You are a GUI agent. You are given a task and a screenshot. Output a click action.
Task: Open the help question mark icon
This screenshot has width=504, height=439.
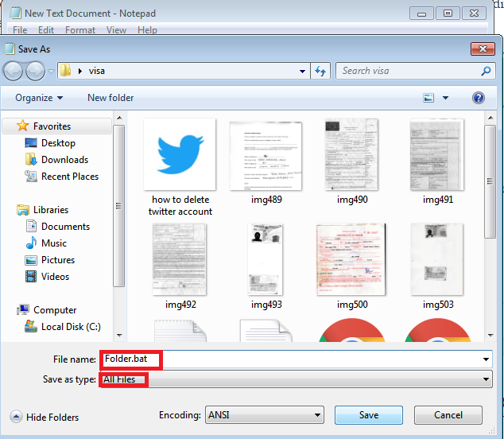pos(479,98)
